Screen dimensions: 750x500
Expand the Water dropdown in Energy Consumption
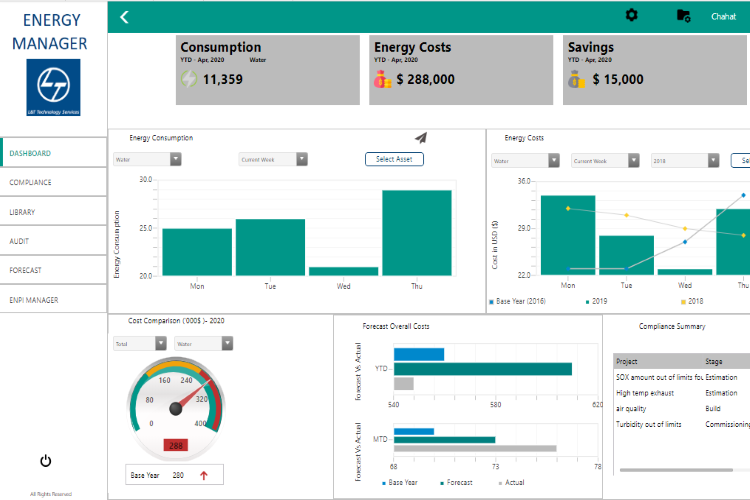[x=147, y=159]
